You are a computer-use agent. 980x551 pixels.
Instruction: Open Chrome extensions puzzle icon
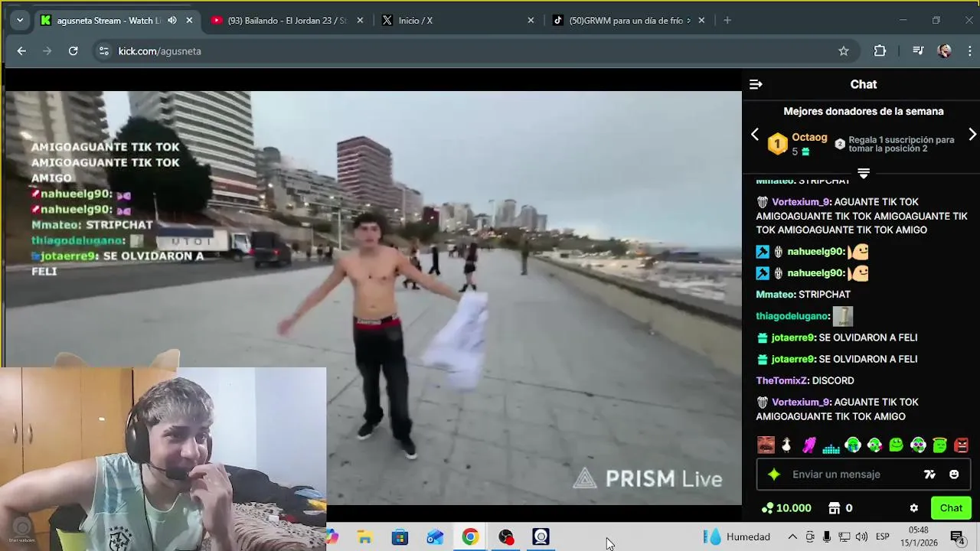click(880, 51)
